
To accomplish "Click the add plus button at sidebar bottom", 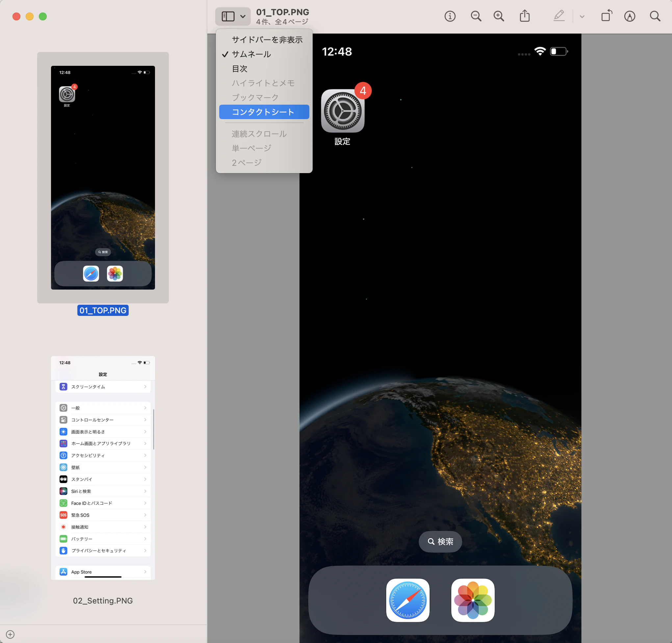I will click(x=10, y=634).
